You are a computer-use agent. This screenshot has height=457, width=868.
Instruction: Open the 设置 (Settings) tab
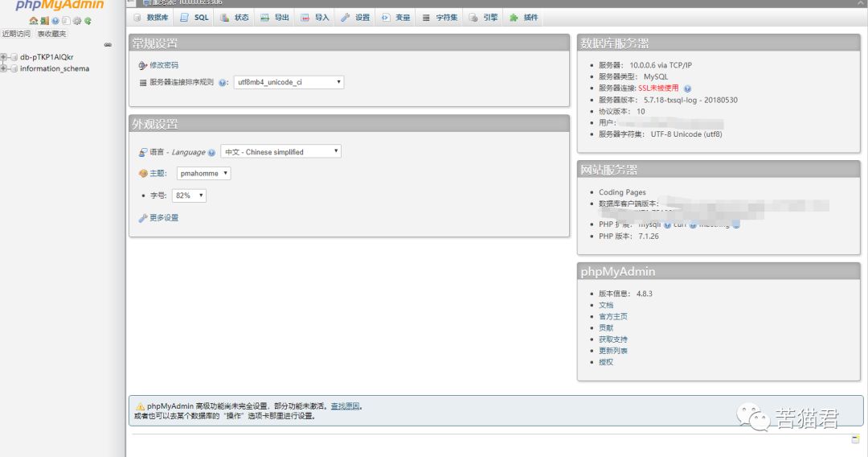355,18
